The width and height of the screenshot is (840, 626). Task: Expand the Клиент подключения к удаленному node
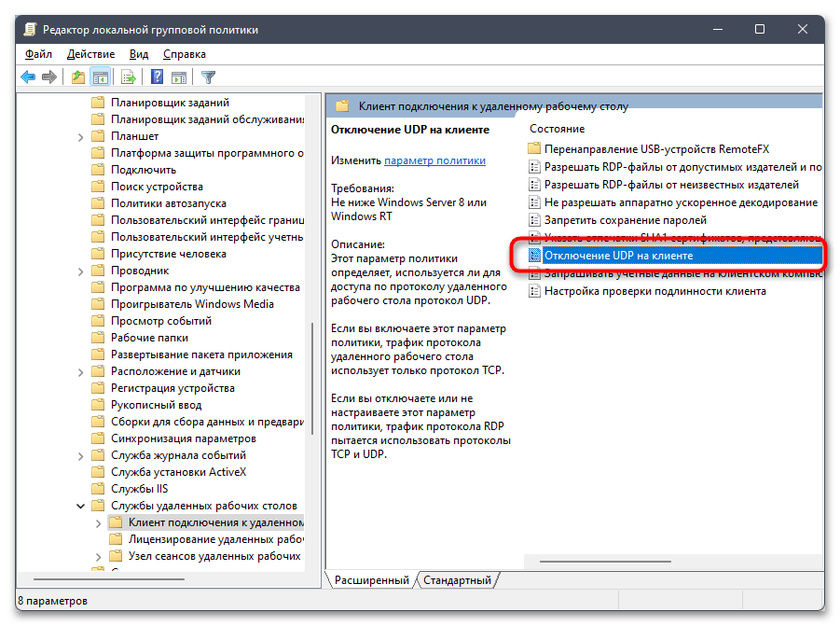(98, 523)
